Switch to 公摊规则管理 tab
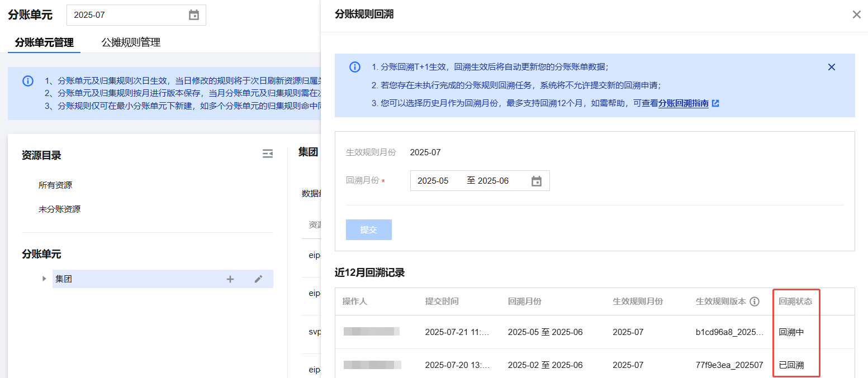 pos(131,42)
